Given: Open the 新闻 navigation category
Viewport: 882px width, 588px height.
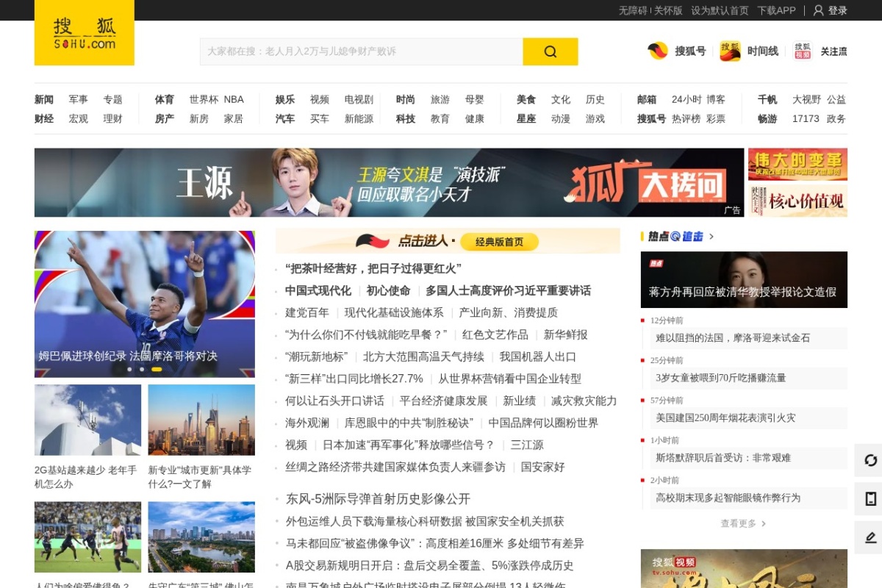Looking at the screenshot, I should [44, 99].
